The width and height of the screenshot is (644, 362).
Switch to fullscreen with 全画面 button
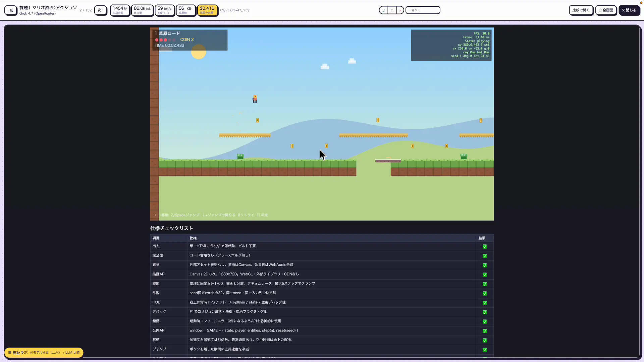(x=606, y=10)
